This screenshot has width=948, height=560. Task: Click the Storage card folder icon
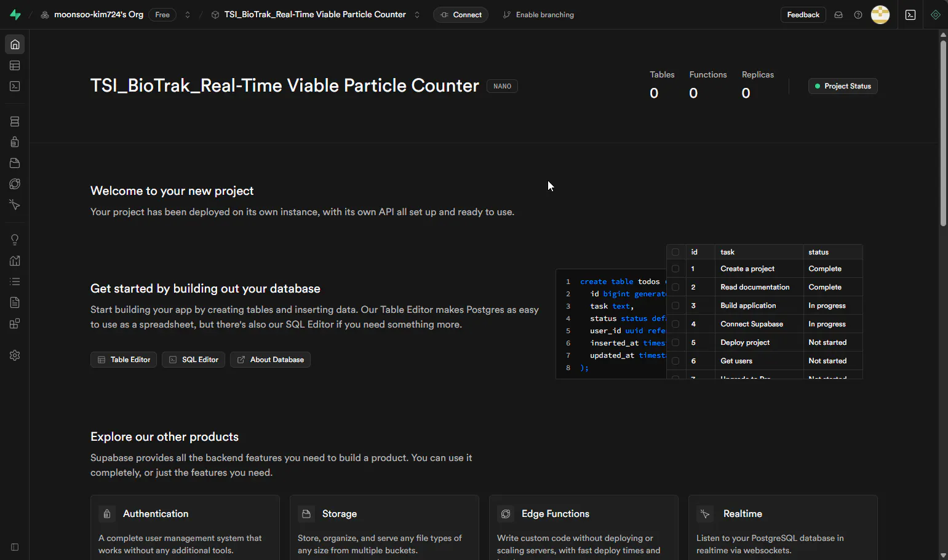tap(306, 514)
